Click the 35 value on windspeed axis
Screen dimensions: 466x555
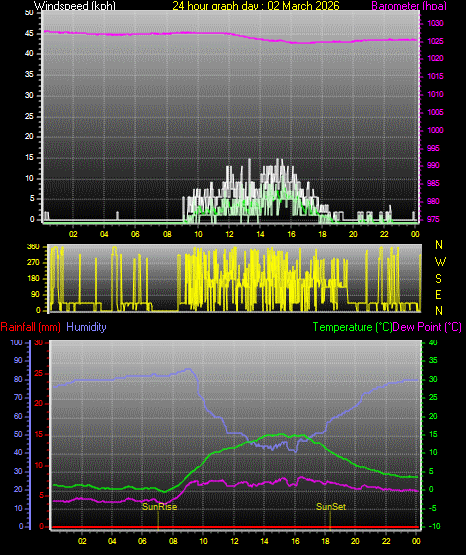[29, 75]
